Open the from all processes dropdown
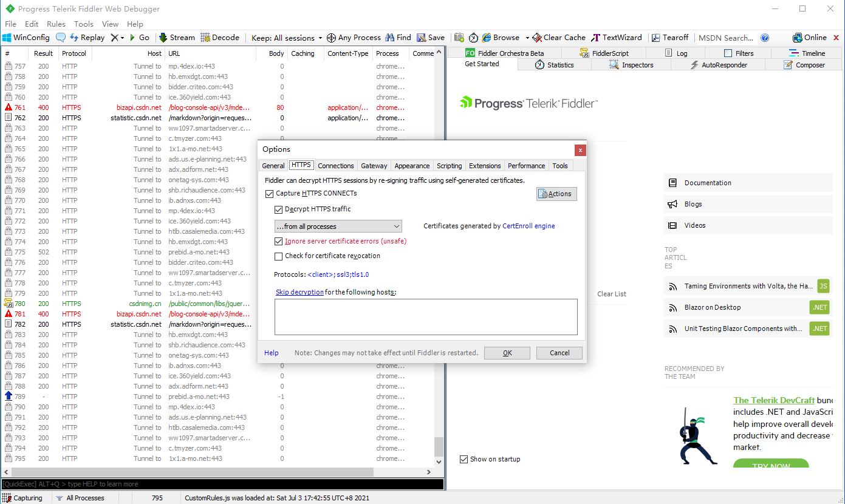 pyautogui.click(x=338, y=226)
